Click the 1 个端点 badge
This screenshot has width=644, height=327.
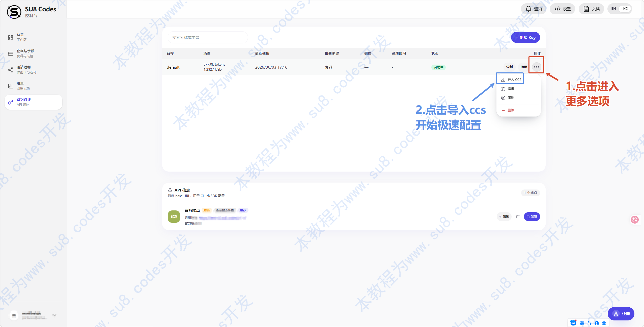click(530, 193)
